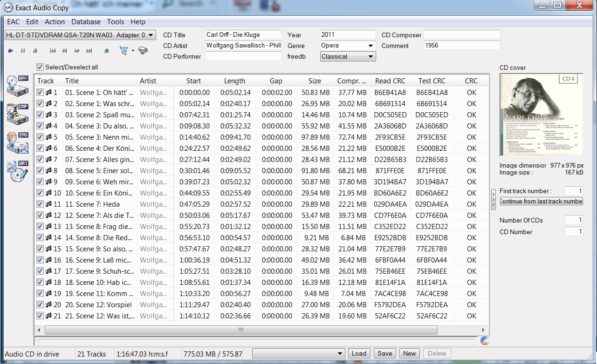Click the Save profile button
The width and height of the screenshot is (597, 364).
pyautogui.click(x=384, y=353)
